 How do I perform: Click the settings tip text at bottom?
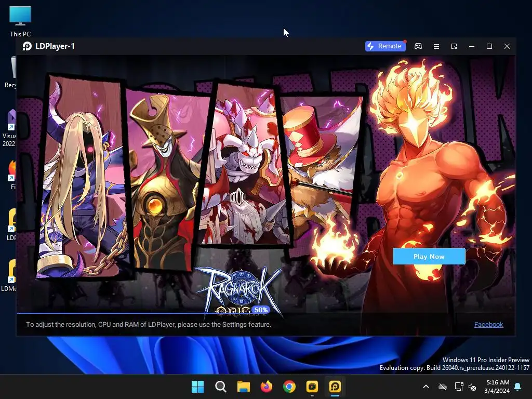coord(149,324)
